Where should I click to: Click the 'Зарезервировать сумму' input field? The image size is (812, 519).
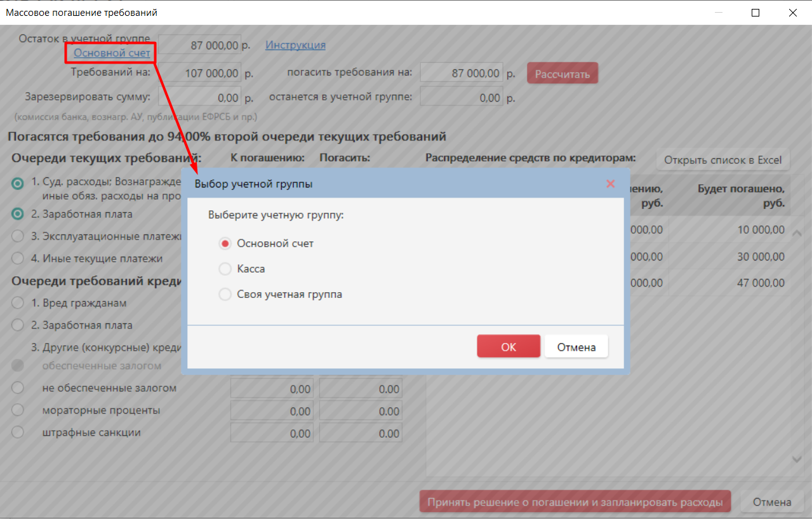[199, 98]
